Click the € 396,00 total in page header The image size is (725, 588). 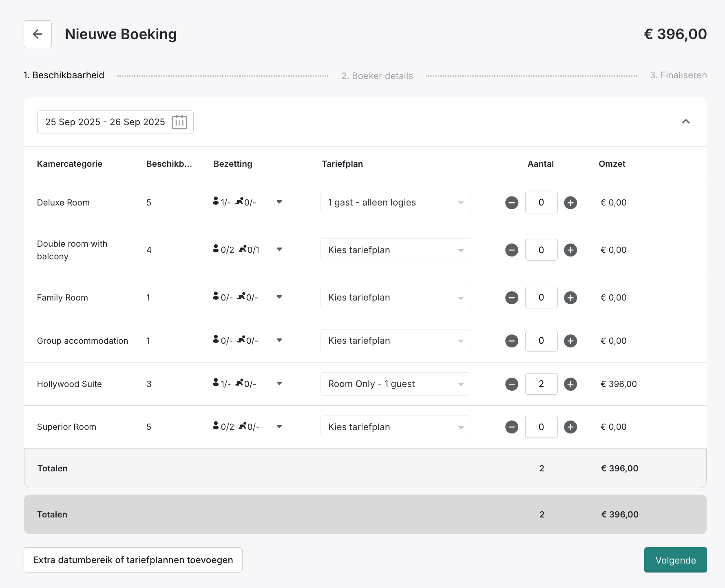tap(675, 34)
